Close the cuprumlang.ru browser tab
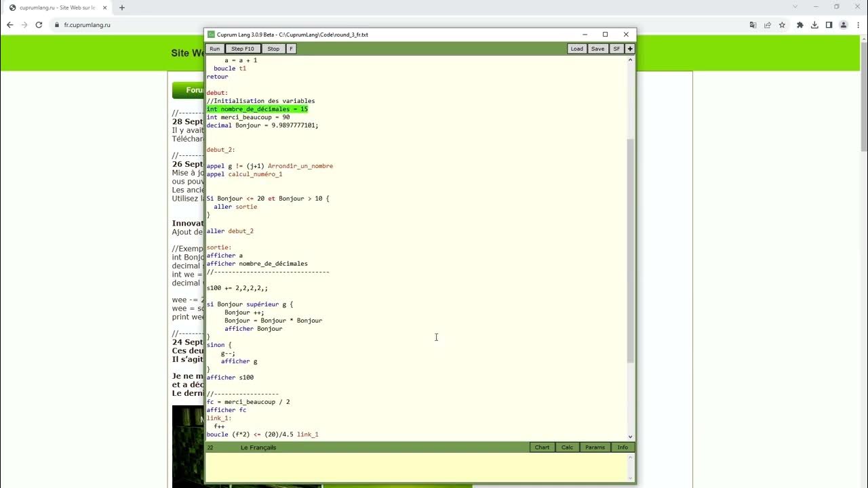The image size is (868, 488). point(104,7)
